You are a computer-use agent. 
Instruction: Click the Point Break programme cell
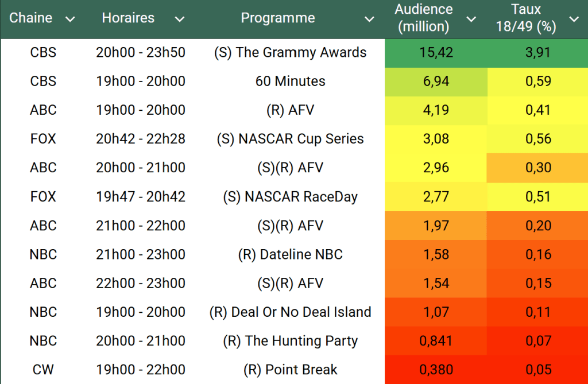[290, 370]
